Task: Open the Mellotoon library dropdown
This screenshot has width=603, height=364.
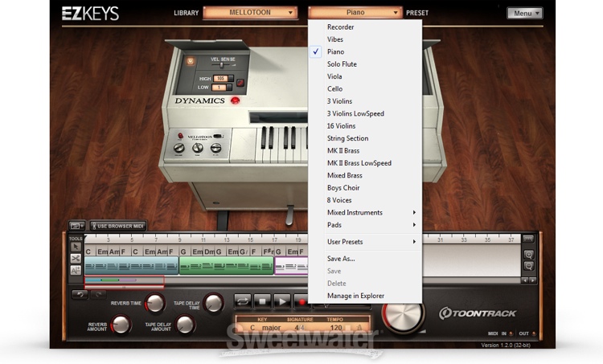Action: pos(248,13)
